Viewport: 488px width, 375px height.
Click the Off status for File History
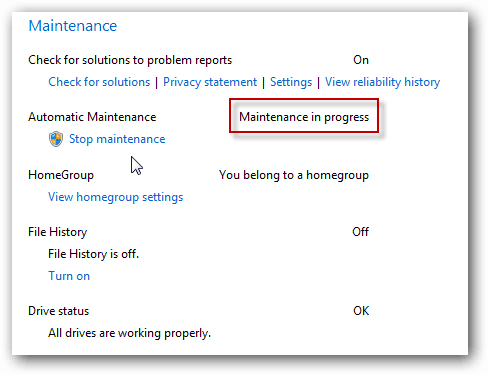click(x=360, y=232)
